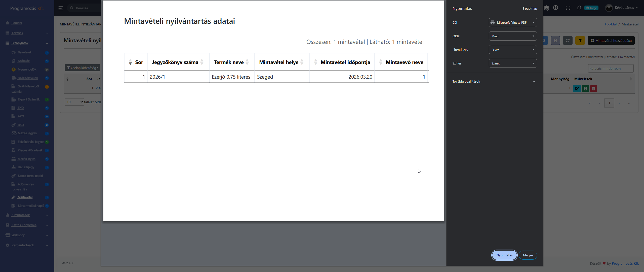Viewport: 644px width, 272px height.
Task: Open the Elrendezés orientation dropdown
Action: [x=512, y=50]
